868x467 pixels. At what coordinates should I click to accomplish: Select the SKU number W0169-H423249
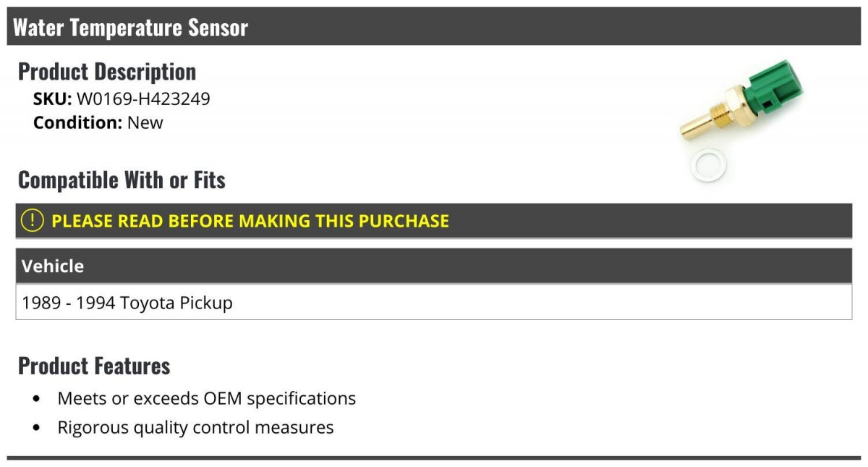143,99
